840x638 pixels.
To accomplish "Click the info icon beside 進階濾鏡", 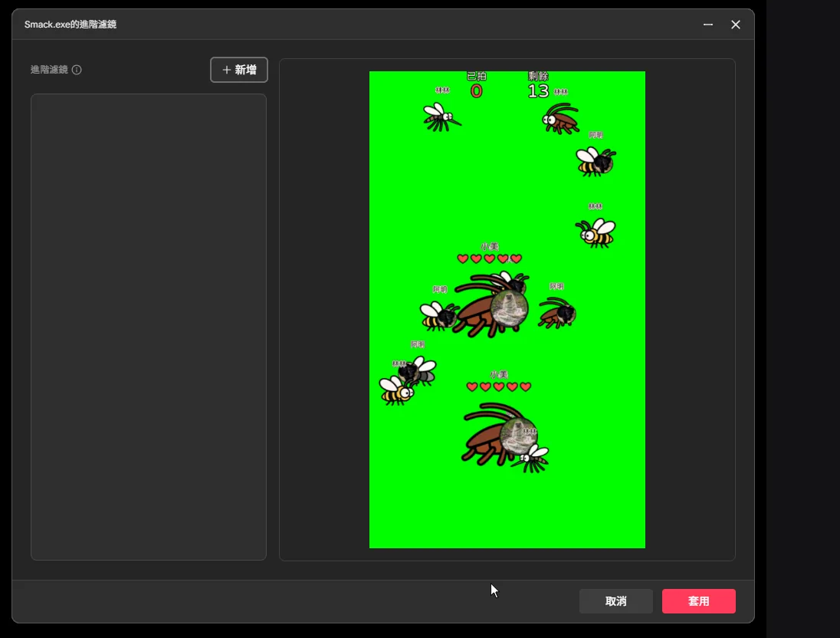I will pos(77,70).
